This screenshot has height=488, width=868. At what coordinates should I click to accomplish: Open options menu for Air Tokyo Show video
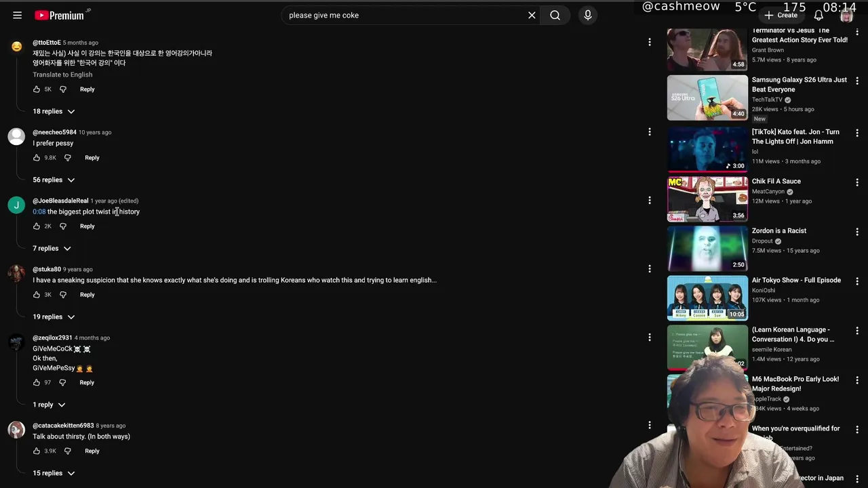tap(857, 281)
